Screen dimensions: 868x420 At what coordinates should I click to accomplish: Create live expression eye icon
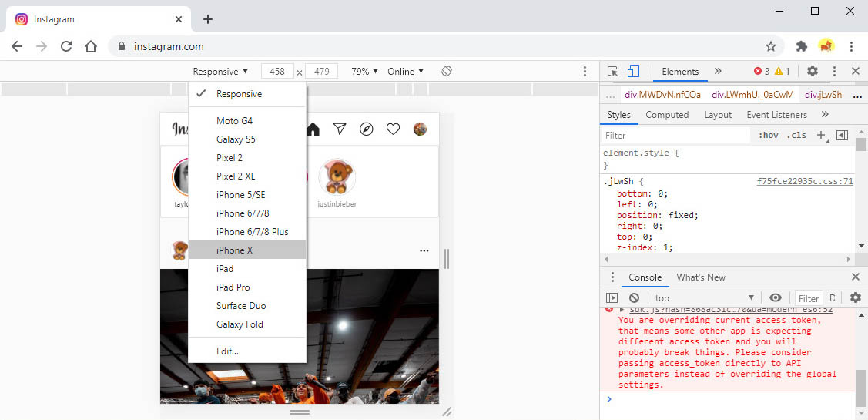775,298
